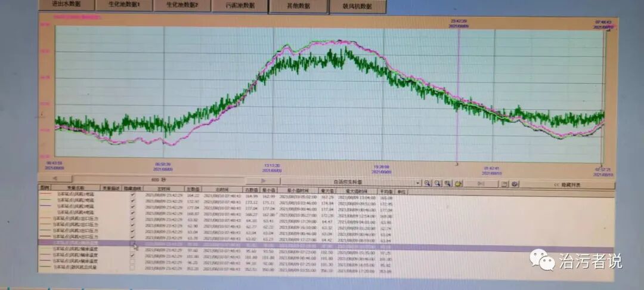Click the 最大值时间 column header
The image size is (644, 290).
pos(357,191)
